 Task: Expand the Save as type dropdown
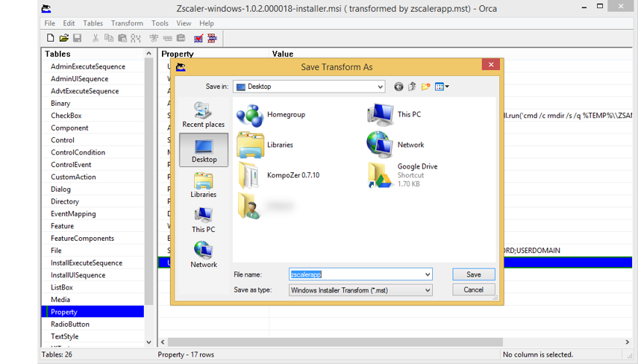point(427,290)
